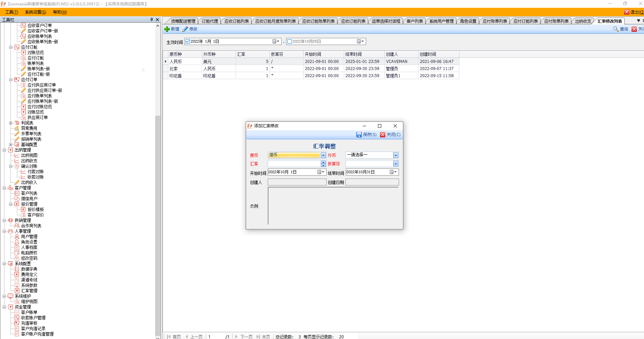Enable the 2022年10月25日 end date checkbox
This screenshot has width=644, height=339.
(x=289, y=42)
